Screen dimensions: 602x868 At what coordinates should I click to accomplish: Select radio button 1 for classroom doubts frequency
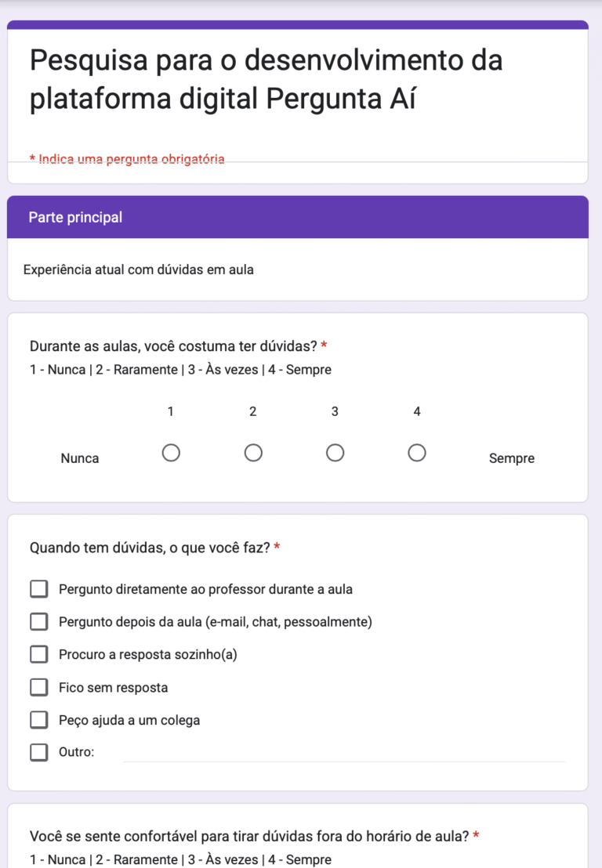171,452
